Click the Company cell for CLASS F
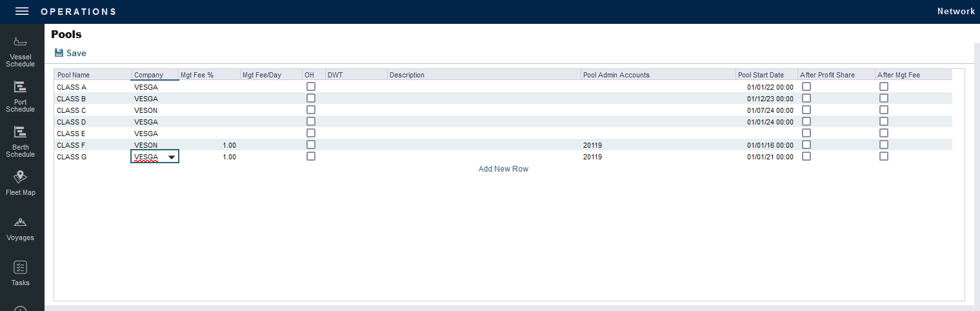 click(x=155, y=145)
